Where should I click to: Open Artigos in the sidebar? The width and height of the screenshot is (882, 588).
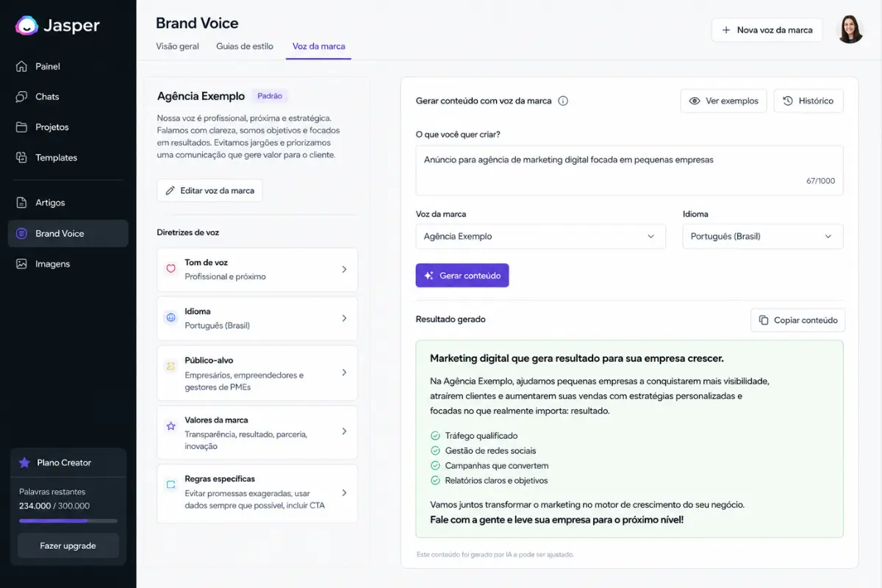68,202
